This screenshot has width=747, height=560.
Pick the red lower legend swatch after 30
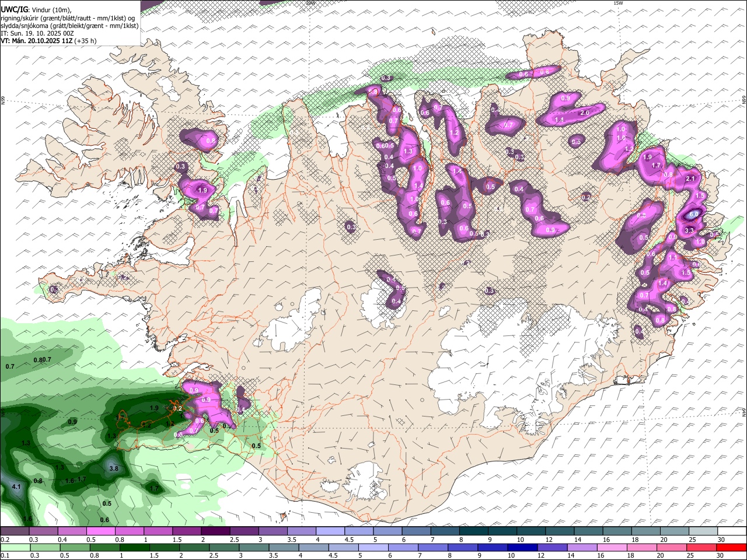(731, 547)
